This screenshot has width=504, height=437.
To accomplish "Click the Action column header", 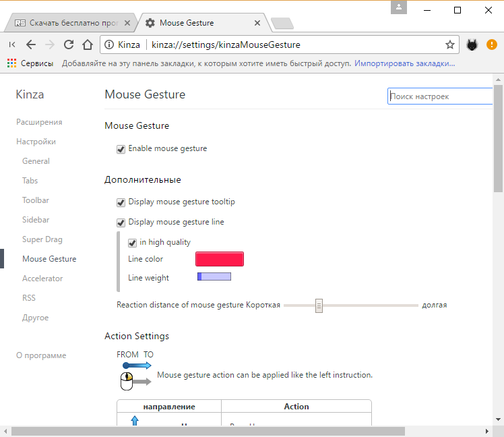I will 296,407.
